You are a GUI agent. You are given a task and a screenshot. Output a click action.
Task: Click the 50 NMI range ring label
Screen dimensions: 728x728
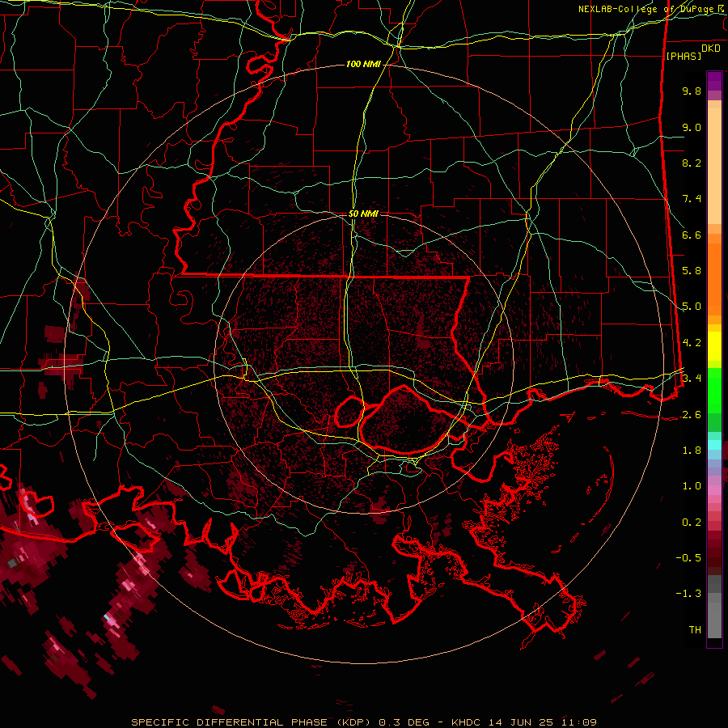coord(363,214)
